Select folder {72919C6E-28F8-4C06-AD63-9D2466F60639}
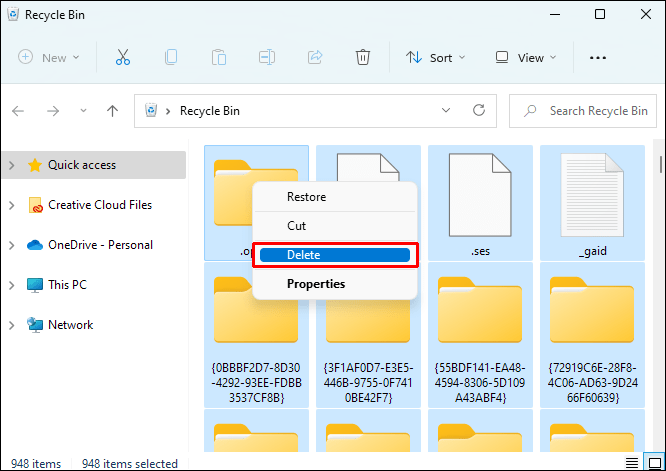Viewport: 666px width, 471px height. click(592, 335)
